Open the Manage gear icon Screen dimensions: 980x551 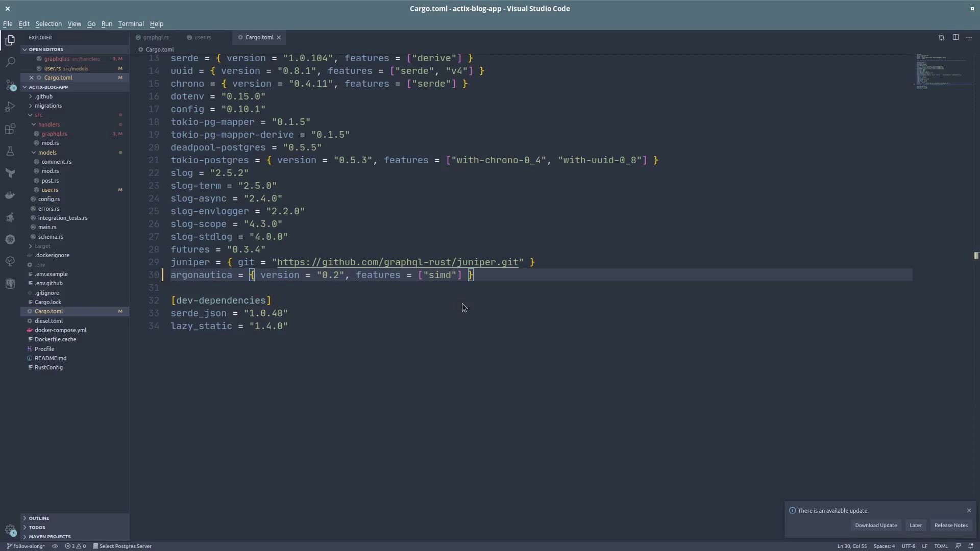tap(10, 530)
